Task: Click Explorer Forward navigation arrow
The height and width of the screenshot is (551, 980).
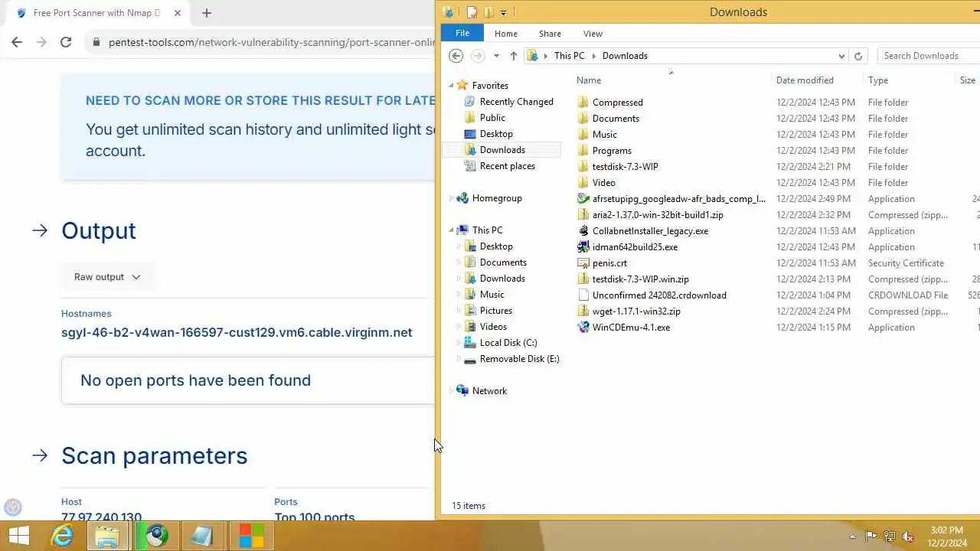Action: pos(478,56)
